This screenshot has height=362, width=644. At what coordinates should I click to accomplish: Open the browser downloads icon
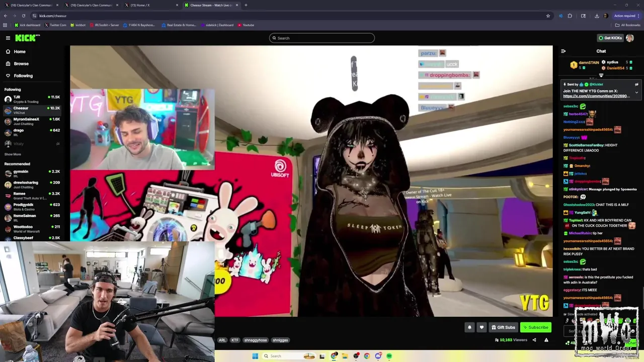597,16
